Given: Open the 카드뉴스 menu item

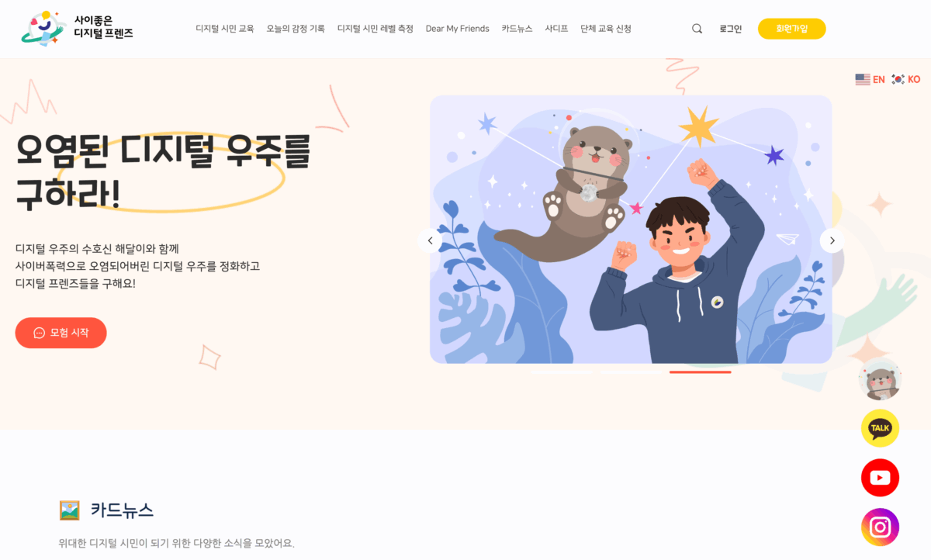Looking at the screenshot, I should tap(517, 29).
